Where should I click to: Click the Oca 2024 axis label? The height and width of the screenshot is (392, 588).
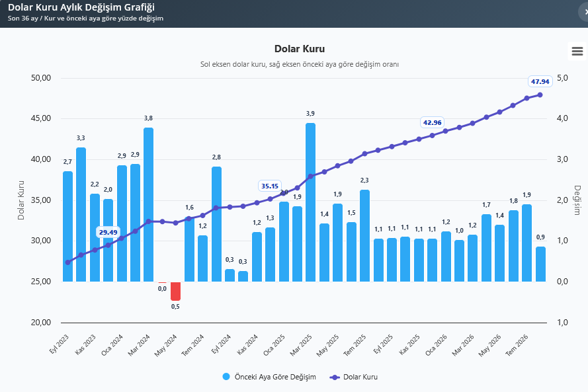coord(112,345)
